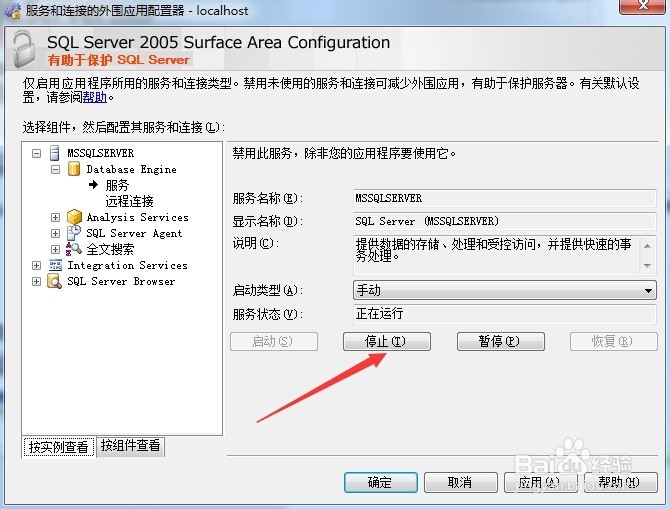Click the 显示名称 field SQL Server (MSSQLSERVER)
This screenshot has width=670, height=509.
tap(505, 221)
